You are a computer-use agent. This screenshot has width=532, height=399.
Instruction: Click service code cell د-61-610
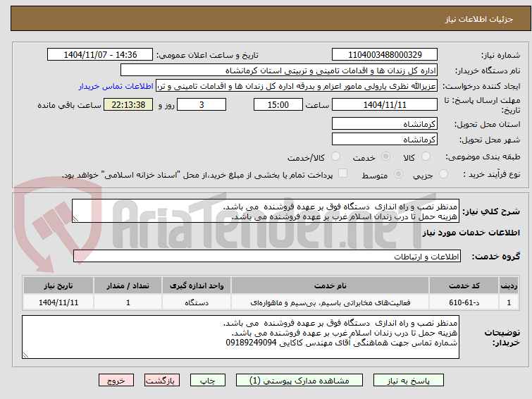(x=464, y=302)
